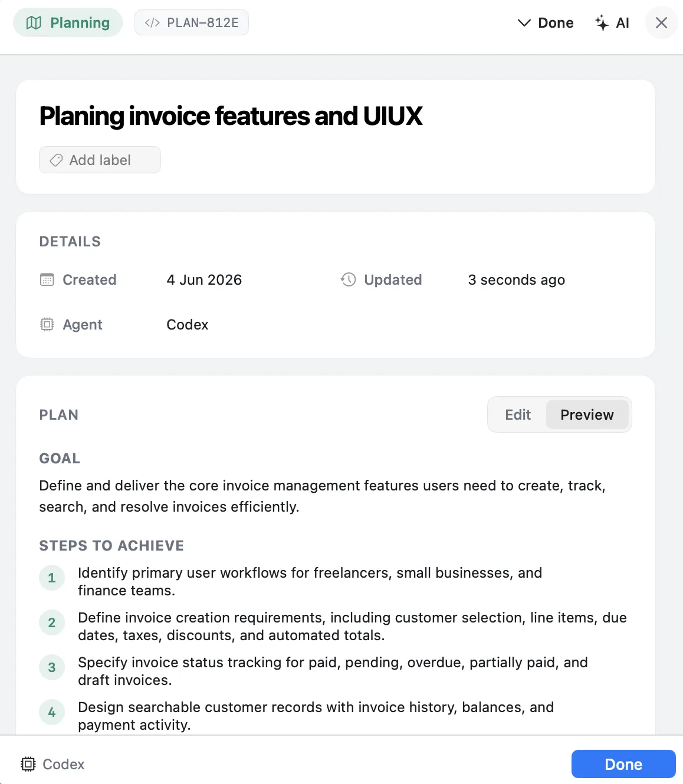Click the calendar icon next to Created
This screenshot has height=784, width=683.
(x=47, y=279)
